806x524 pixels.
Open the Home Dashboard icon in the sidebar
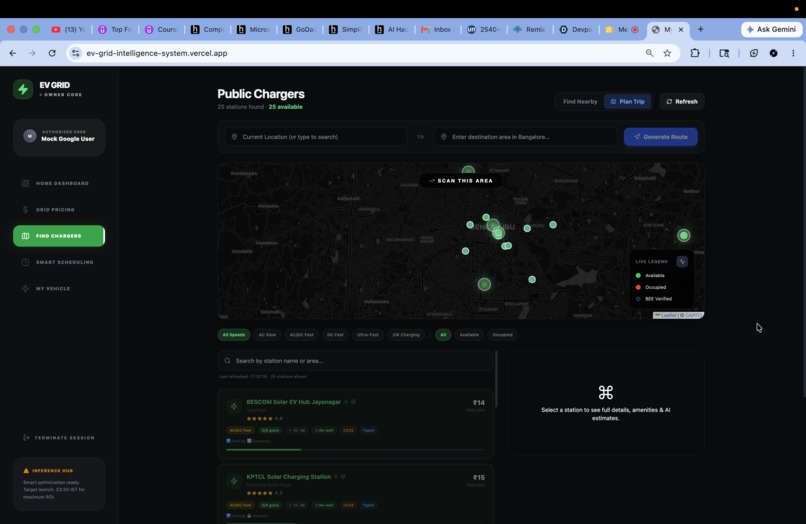[x=25, y=184]
